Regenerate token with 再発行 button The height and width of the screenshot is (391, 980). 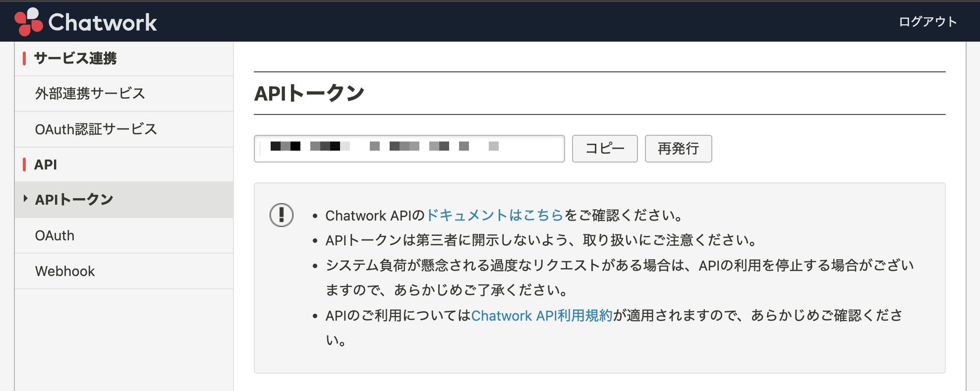[x=678, y=148]
